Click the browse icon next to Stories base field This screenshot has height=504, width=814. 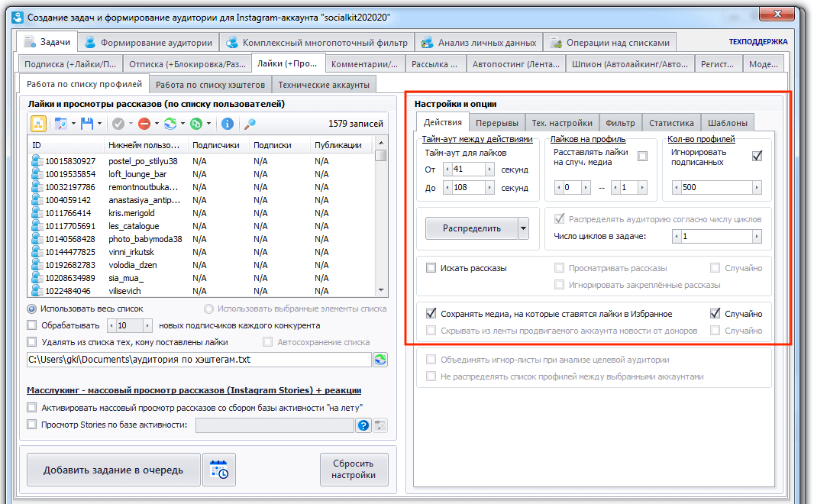click(x=380, y=425)
